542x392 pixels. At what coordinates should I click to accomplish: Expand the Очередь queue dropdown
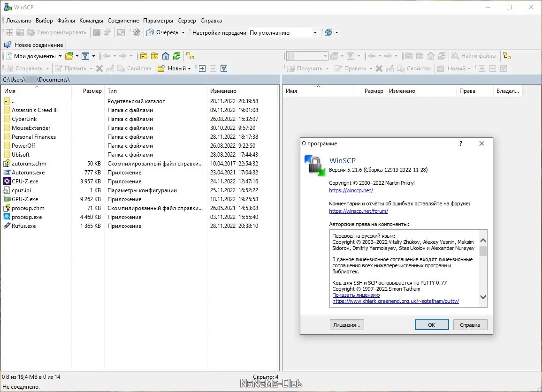coord(183,33)
